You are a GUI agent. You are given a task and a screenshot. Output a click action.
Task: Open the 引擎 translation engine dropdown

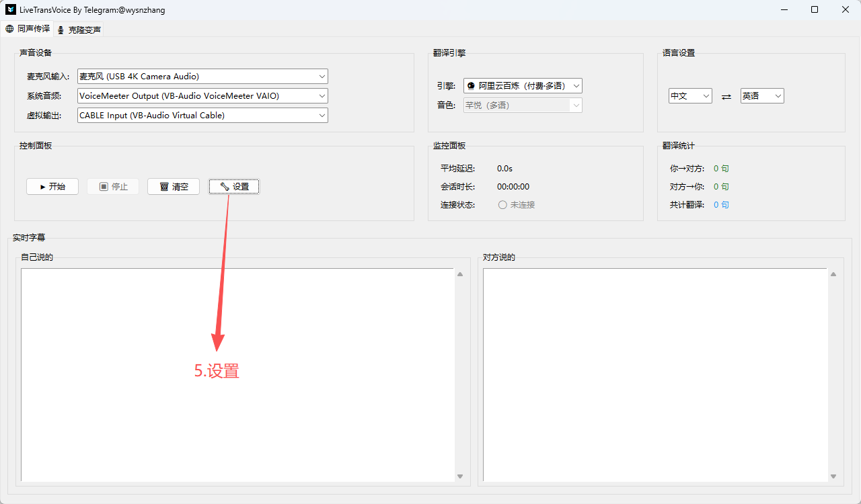pyautogui.click(x=523, y=86)
